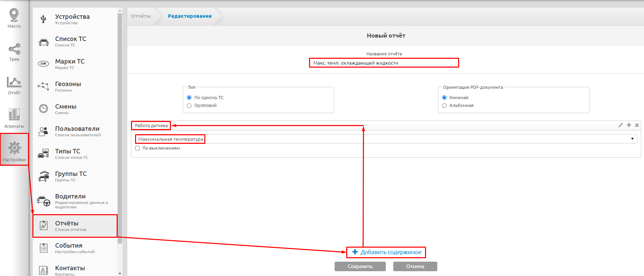Click the Геозоны polygon icon
644x276 pixels.
[43, 86]
